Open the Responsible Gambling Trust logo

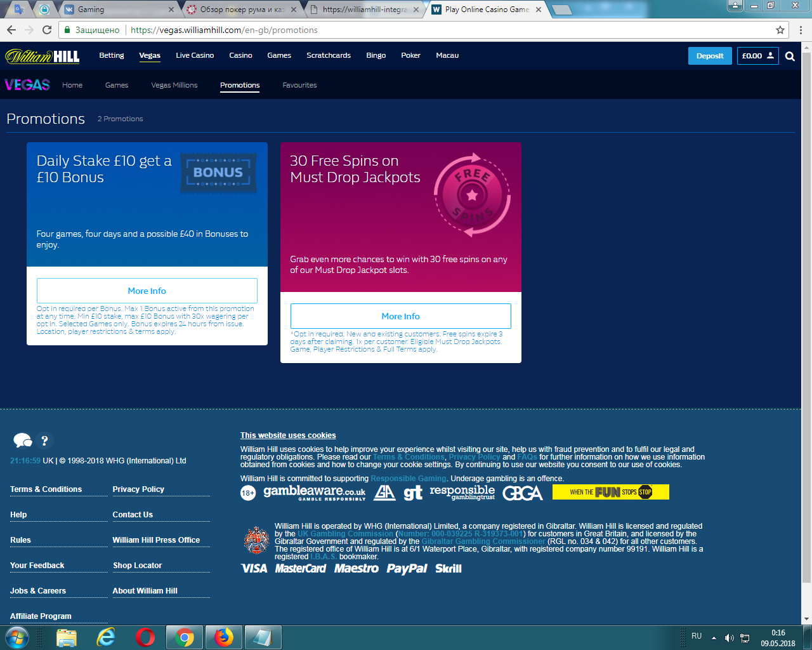pos(462,492)
